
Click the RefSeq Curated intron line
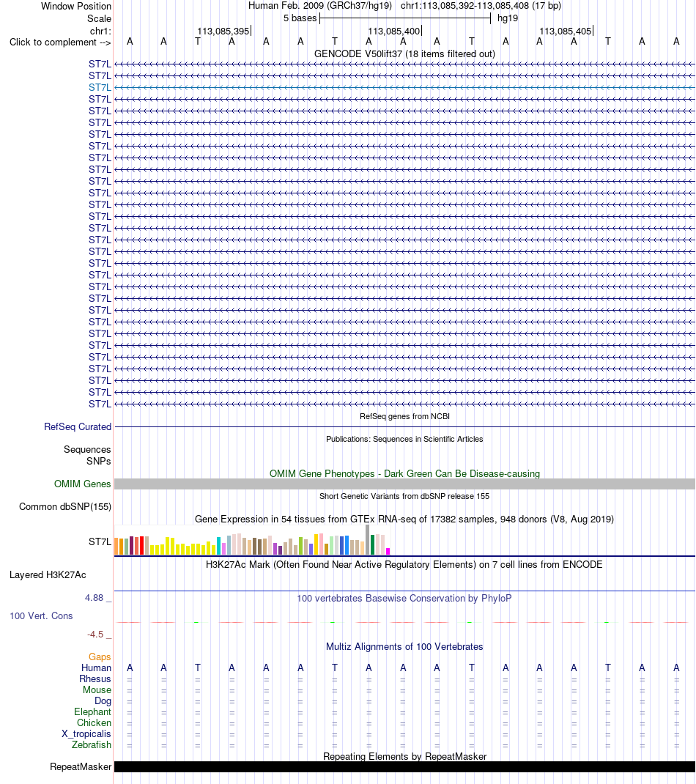click(404, 427)
